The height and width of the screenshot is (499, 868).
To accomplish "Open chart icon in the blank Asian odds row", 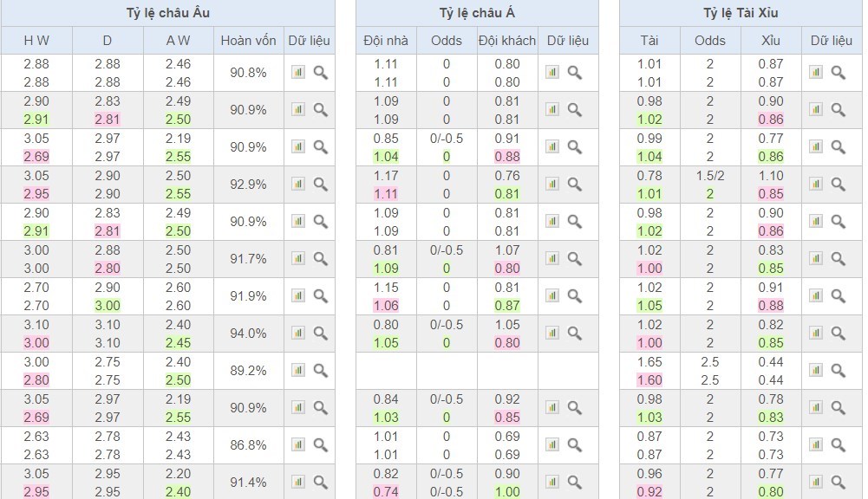I will 551,371.
